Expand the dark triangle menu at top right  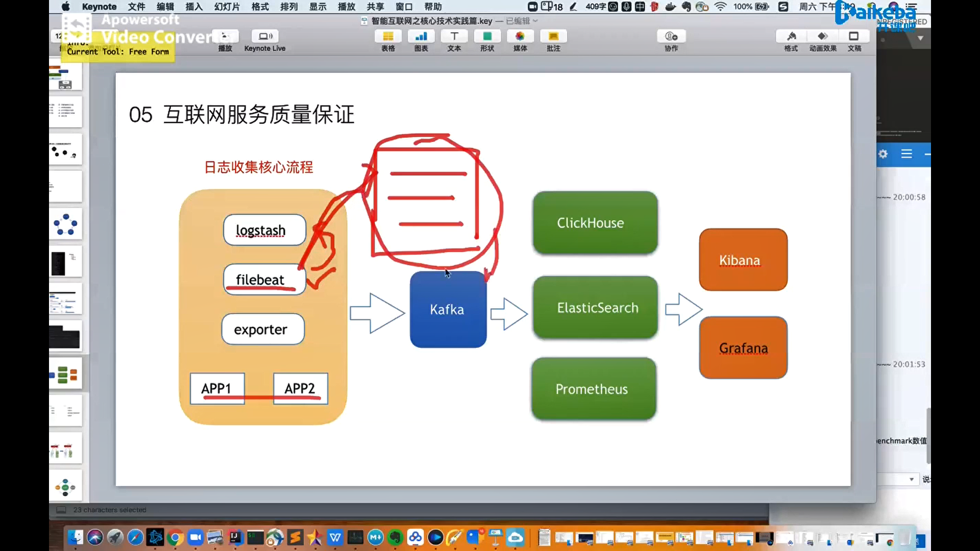click(920, 38)
